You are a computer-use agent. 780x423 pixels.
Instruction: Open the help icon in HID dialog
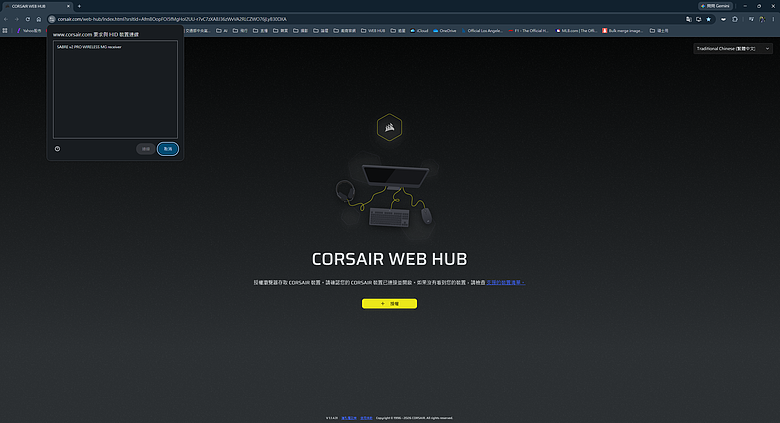57,149
